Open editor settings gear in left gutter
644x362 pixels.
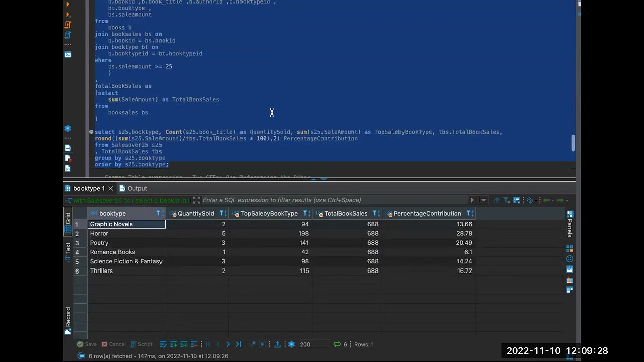coord(68,128)
